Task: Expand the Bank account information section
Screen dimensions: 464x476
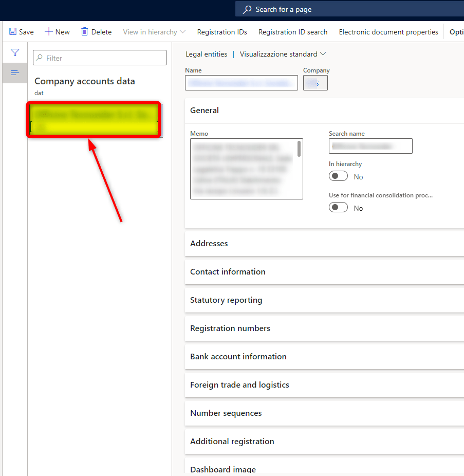Action: coord(238,357)
